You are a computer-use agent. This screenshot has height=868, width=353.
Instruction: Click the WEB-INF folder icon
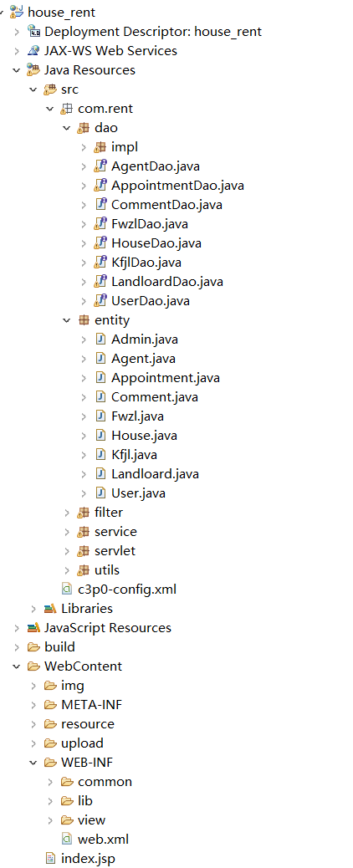[x=50, y=763]
